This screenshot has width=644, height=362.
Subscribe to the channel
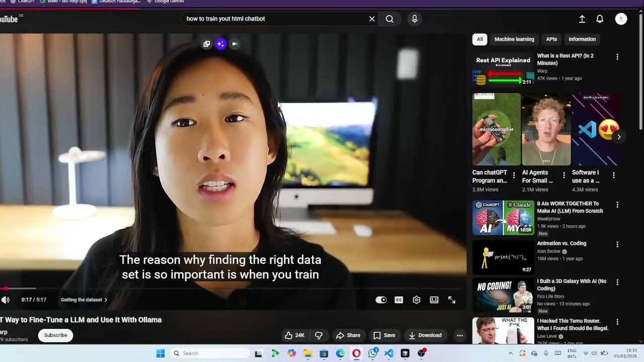click(x=55, y=335)
